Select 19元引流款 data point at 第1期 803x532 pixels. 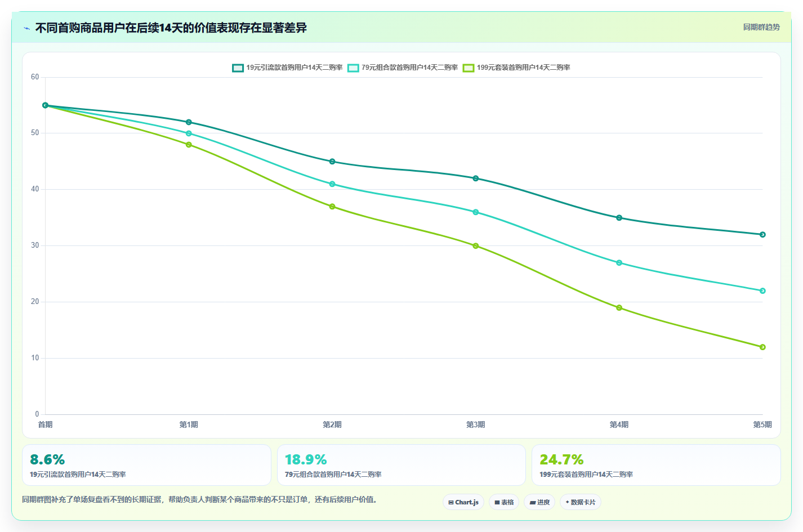coord(189,122)
